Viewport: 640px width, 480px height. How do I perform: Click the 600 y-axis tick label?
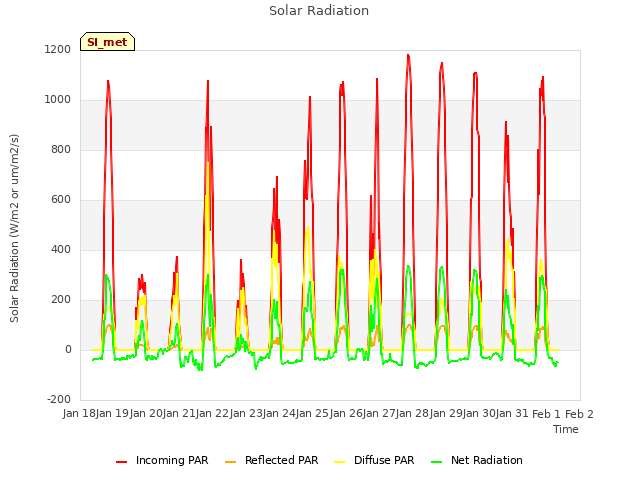coord(61,200)
